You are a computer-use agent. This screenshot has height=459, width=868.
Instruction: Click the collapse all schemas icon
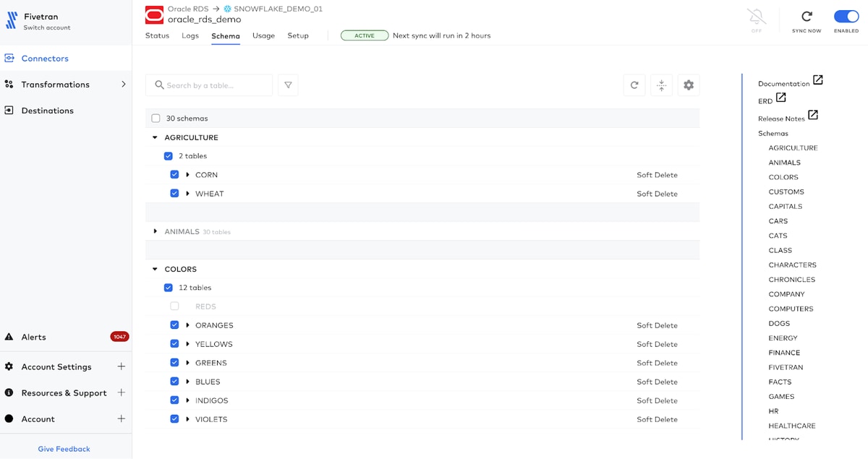(661, 85)
